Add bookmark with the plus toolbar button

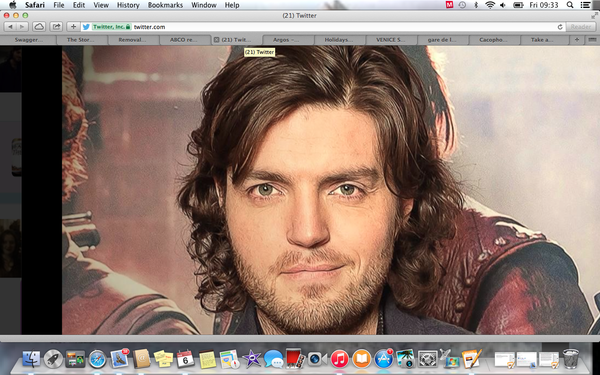pyautogui.click(x=73, y=27)
